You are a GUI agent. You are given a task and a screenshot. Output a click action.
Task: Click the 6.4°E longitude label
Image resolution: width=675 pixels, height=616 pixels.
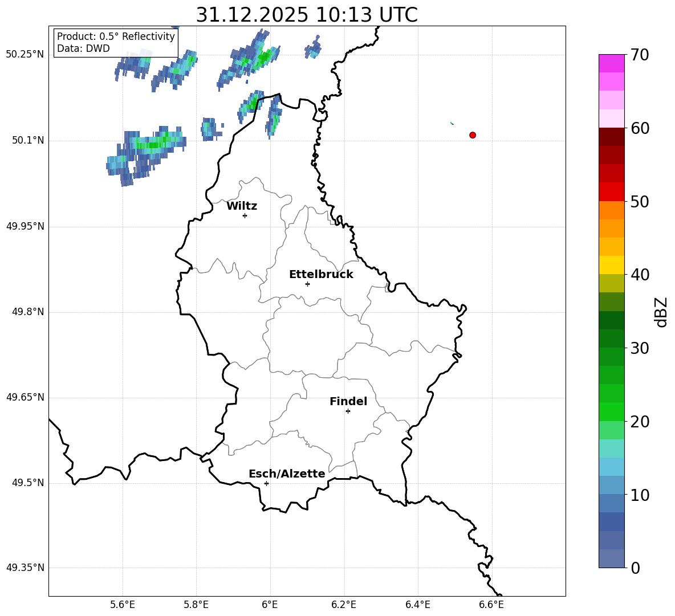[417, 605]
